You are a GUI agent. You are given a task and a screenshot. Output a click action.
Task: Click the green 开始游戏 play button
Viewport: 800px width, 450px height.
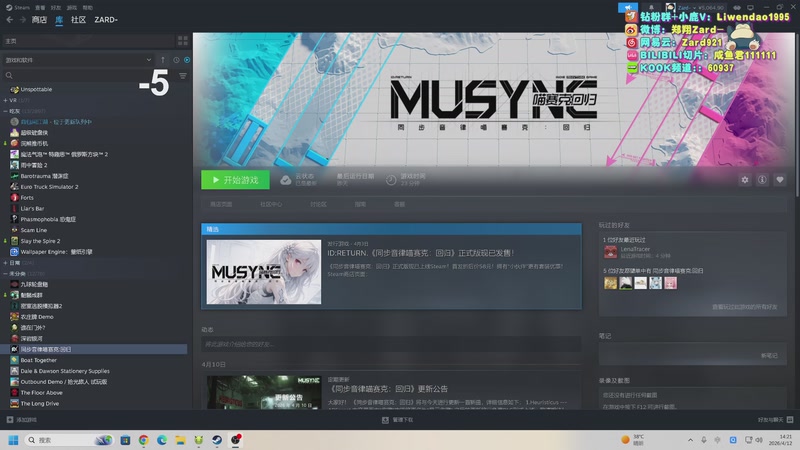pos(235,180)
